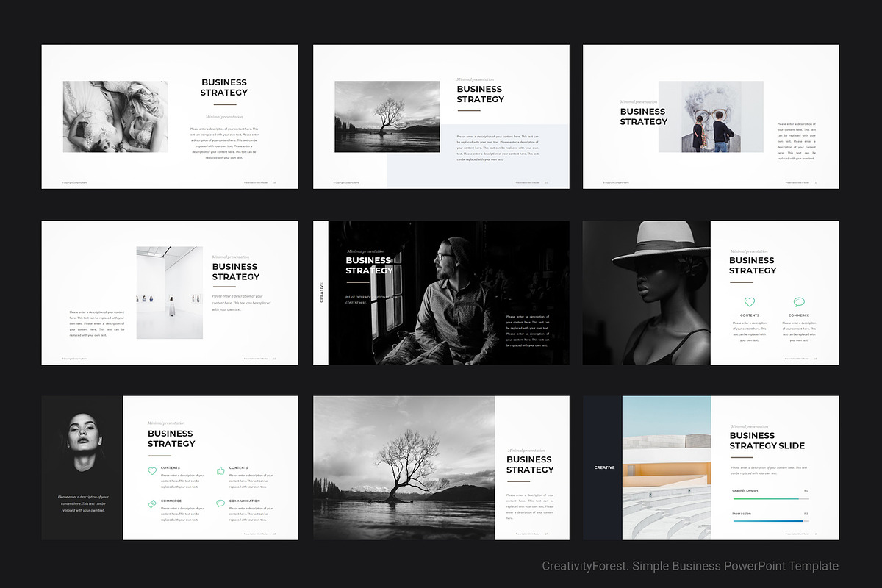882x588 pixels.
Task: Click the woman in hat photo
Action: [647, 293]
